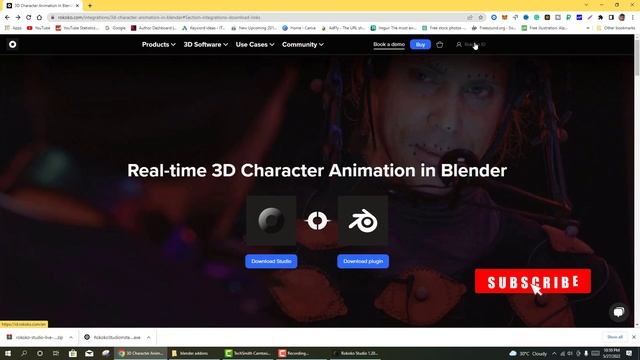This screenshot has width=640, height=360.
Task: Close the downloads bar
Action: click(x=633, y=337)
